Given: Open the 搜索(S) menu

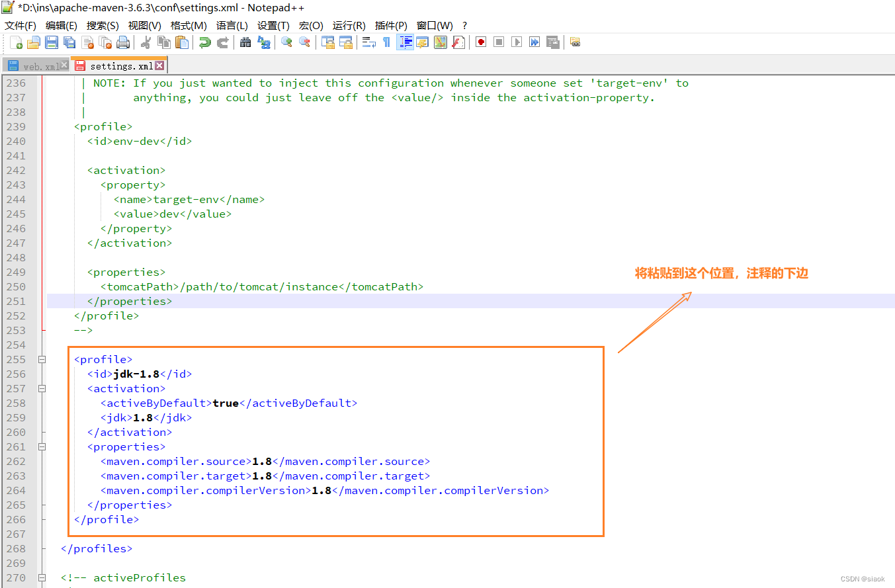Looking at the screenshot, I should (103, 26).
